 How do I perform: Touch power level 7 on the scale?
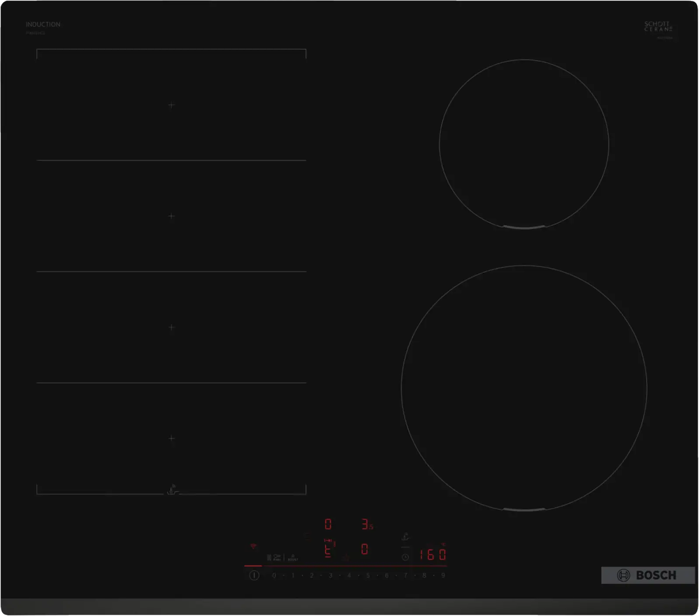[x=405, y=575]
